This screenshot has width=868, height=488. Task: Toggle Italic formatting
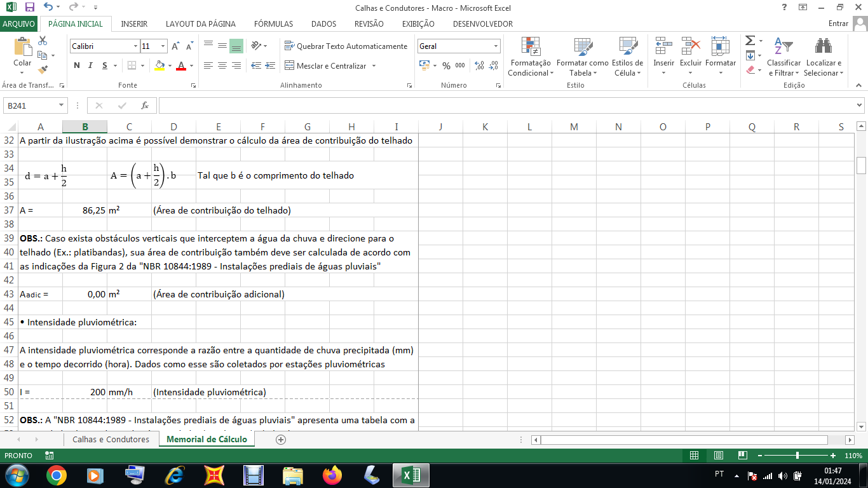[x=90, y=65]
